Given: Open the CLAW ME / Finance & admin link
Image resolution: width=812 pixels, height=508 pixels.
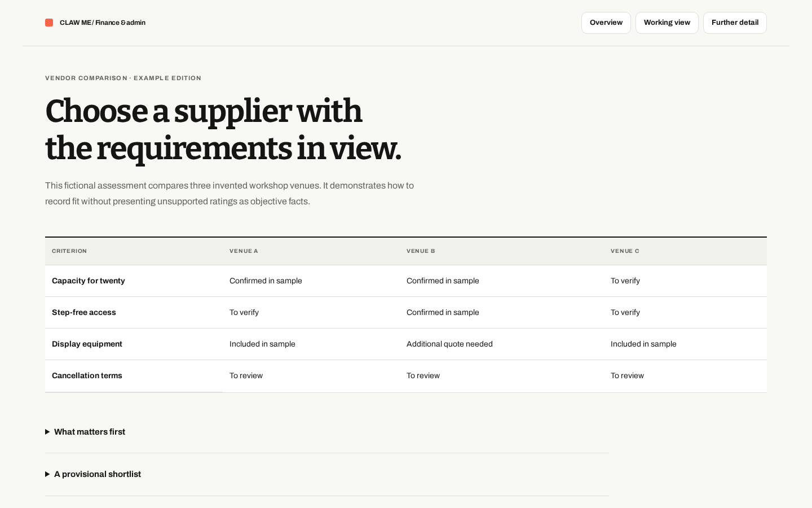Looking at the screenshot, I should point(95,23).
